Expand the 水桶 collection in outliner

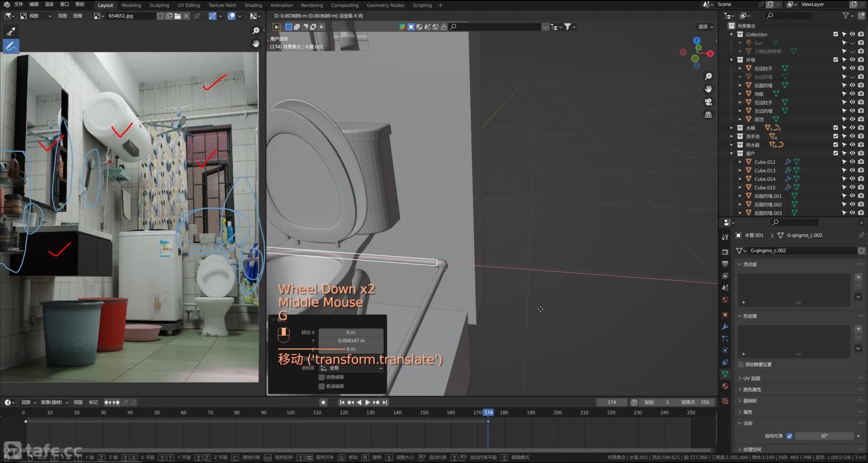point(731,128)
